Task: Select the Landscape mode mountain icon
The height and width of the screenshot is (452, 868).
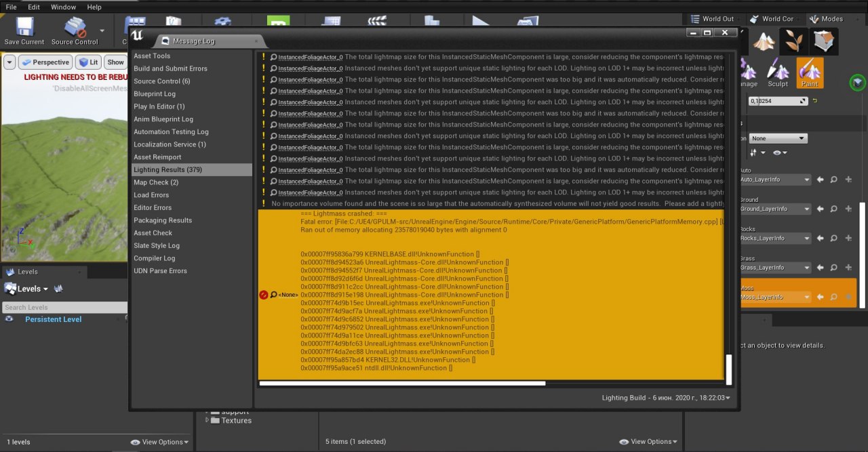Action: click(x=764, y=41)
